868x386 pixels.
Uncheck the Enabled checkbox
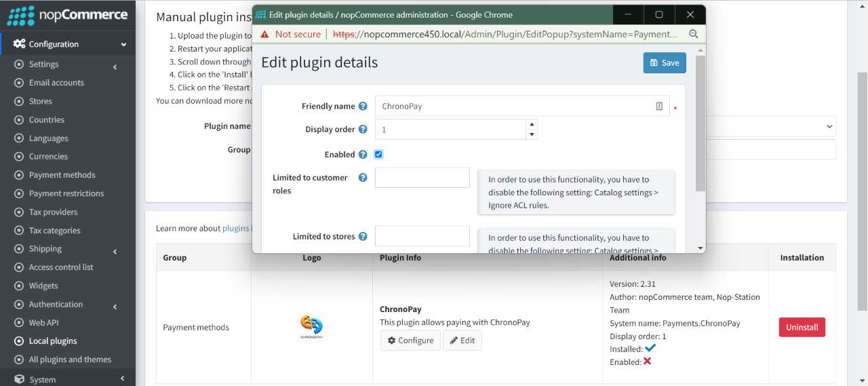pyautogui.click(x=379, y=155)
